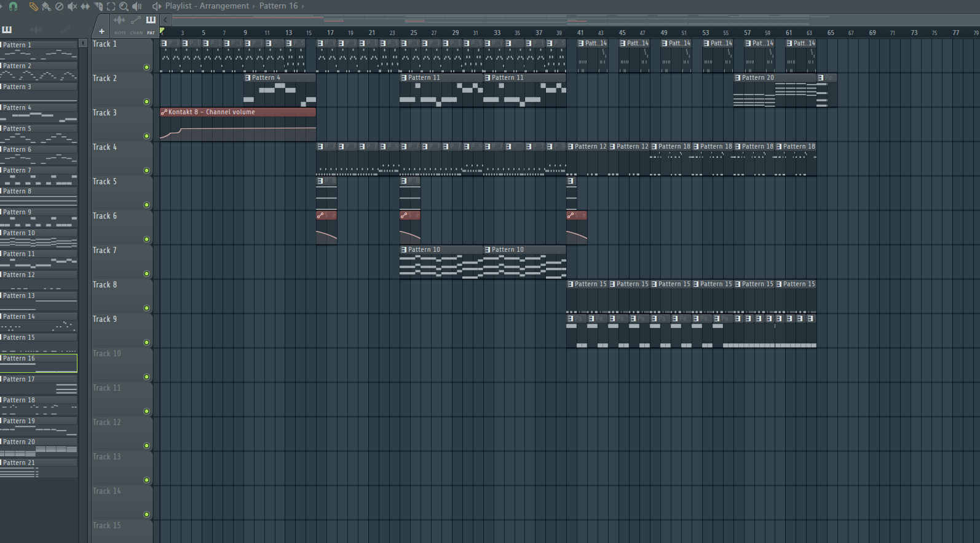This screenshot has height=543, width=980.
Task: Select the Zoom magnifier tool
Action: click(124, 6)
